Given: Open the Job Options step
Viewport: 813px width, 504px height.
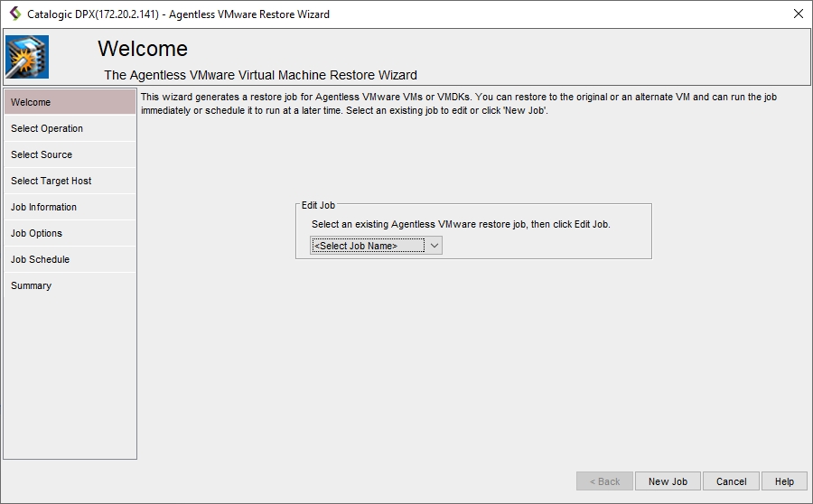Looking at the screenshot, I should [70, 233].
